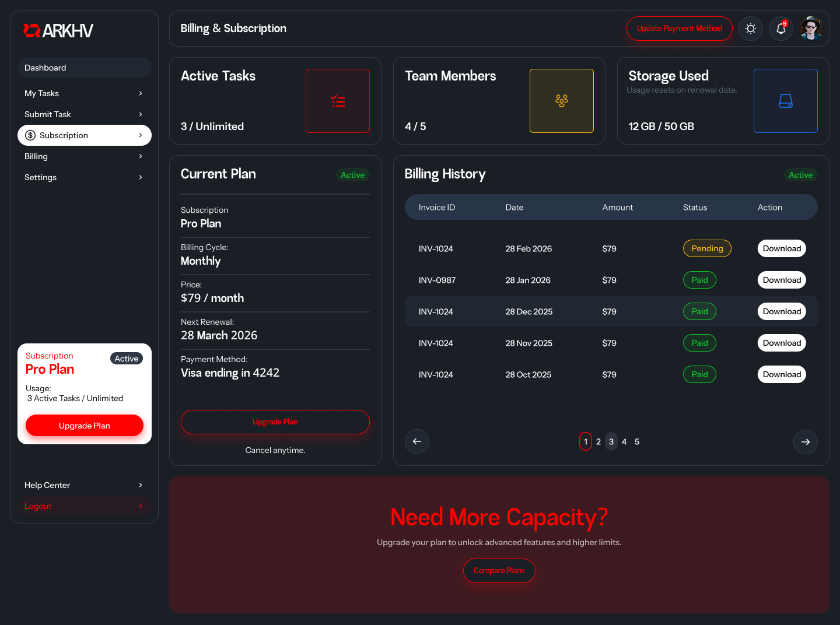The width and height of the screenshot is (840, 625).
Task: Click the ARKHV logo
Action: point(58,31)
